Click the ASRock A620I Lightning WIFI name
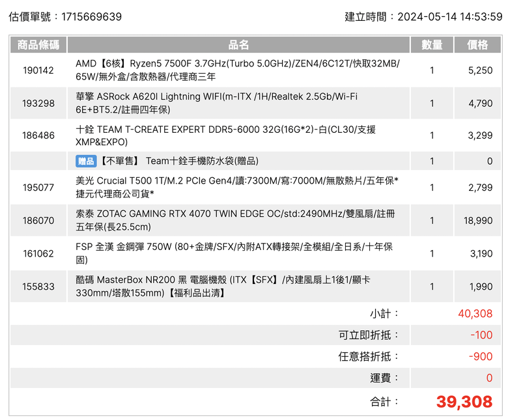 pyautogui.click(x=216, y=103)
